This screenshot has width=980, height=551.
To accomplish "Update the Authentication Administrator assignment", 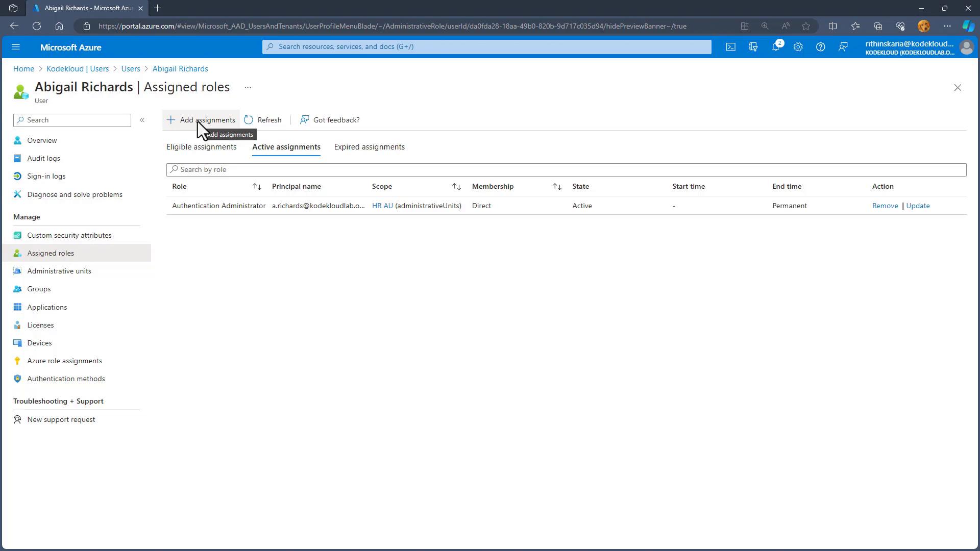I will coord(918,206).
